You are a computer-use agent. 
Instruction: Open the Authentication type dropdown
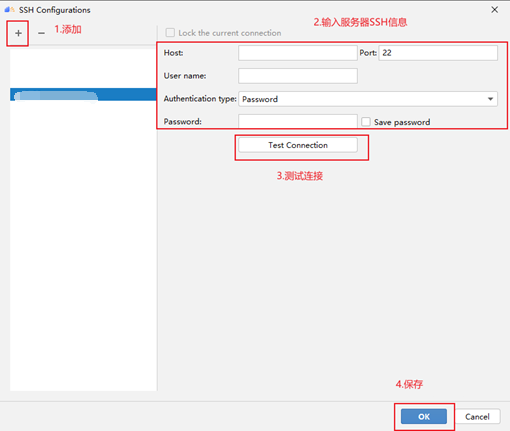(x=368, y=99)
